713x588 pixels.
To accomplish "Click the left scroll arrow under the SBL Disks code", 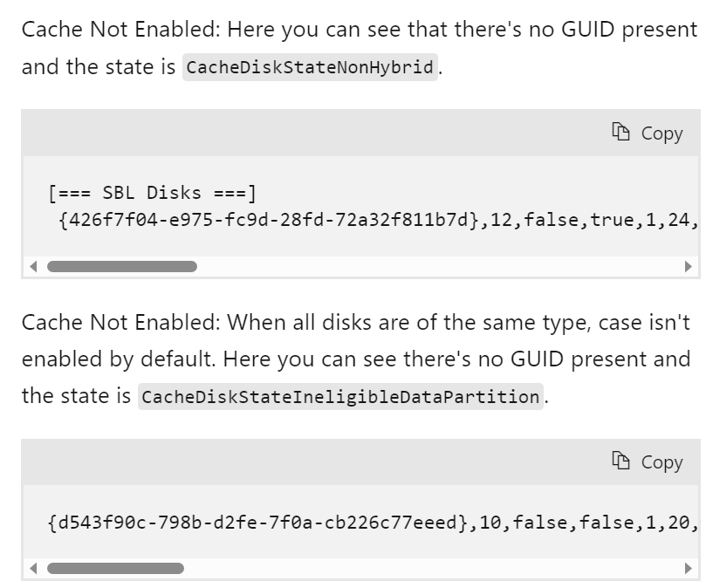I will coord(33,267).
